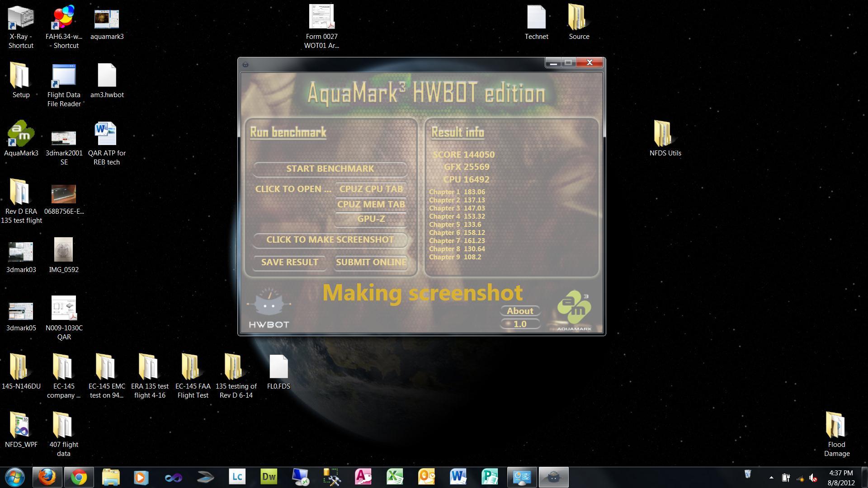Open Dreamweaver from taskbar
868x488 pixels.
tap(269, 477)
